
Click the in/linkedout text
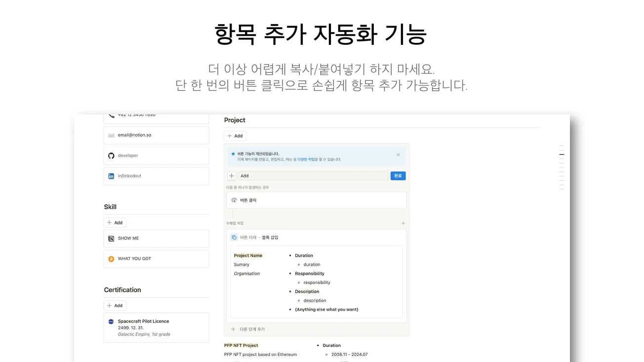[129, 176]
